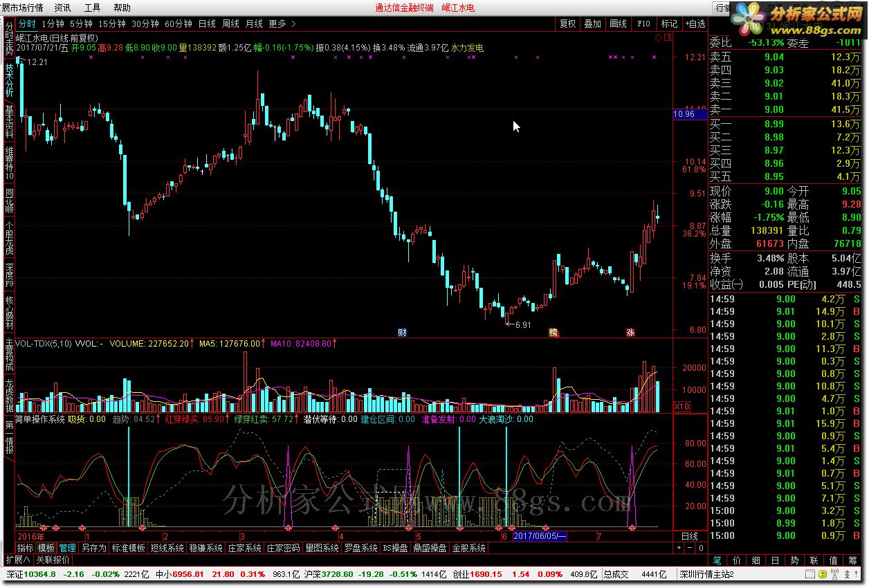Image resolution: width=869 pixels, height=588 pixels.
Task: Switch to the 细 detail tab
Action: coord(756,560)
